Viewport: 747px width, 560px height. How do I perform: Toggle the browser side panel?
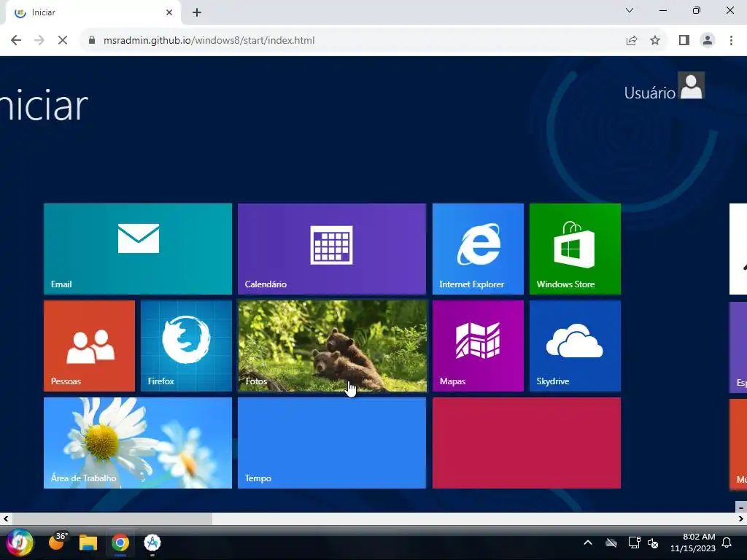pyautogui.click(x=684, y=41)
